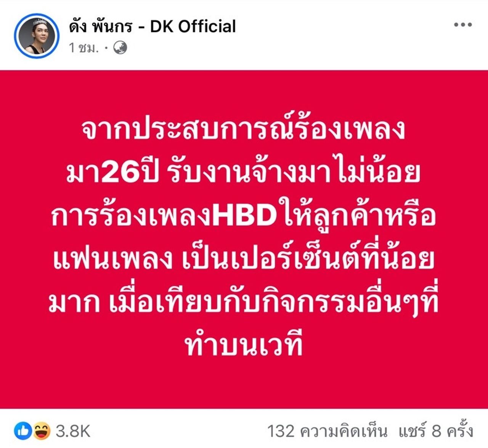This screenshot has width=488, height=448.
Task: Click the blue thumbs-up Like reaction icon
Action: point(22,431)
